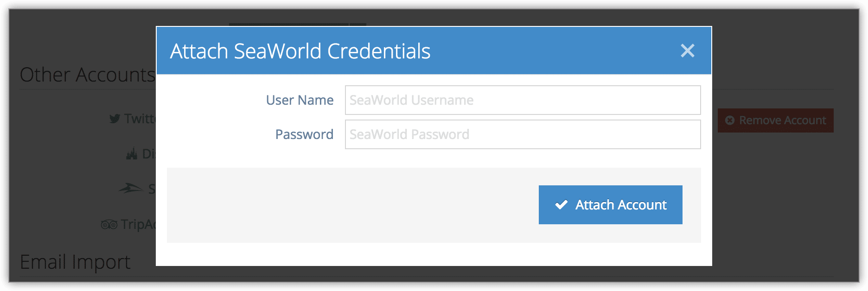Click the TripAdvisor owl icon
868x291 pixels.
pos(109,225)
